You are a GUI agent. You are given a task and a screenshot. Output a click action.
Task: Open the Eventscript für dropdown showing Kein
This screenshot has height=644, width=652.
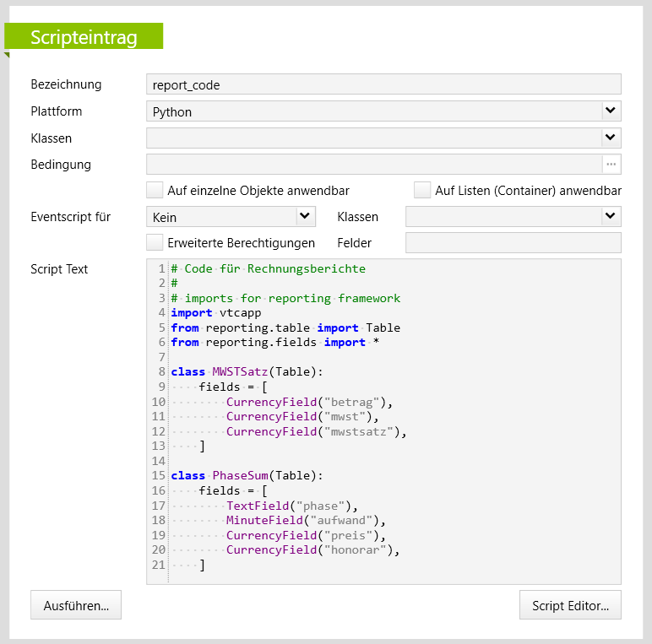[305, 217]
